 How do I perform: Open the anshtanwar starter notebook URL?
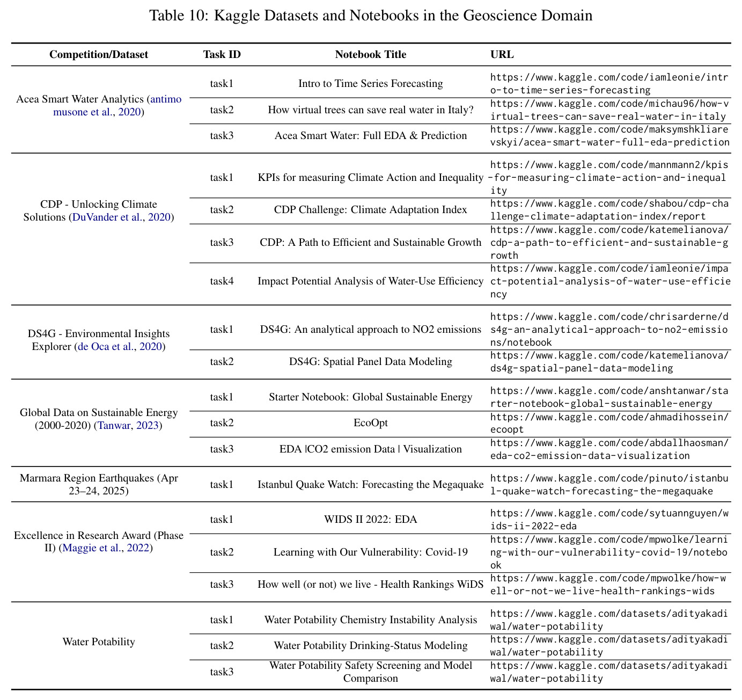[x=609, y=397]
